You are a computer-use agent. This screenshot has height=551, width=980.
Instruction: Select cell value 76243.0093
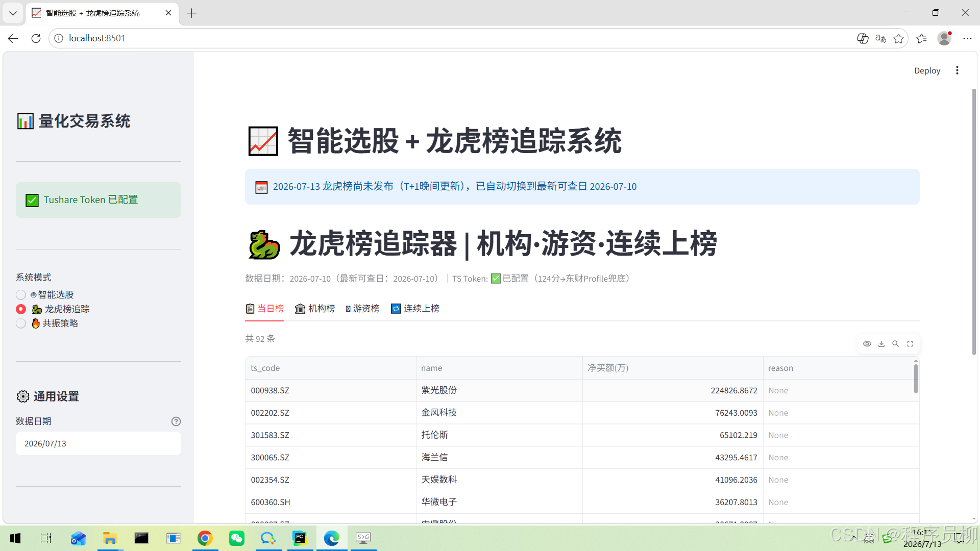pyautogui.click(x=673, y=413)
